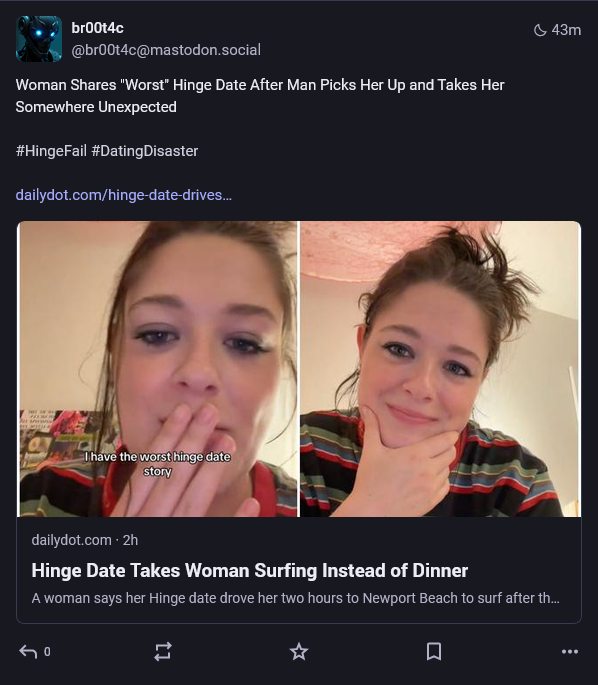This screenshot has height=685, width=598.
Task: Click the moon icon beside 43m
Action: coord(540,30)
